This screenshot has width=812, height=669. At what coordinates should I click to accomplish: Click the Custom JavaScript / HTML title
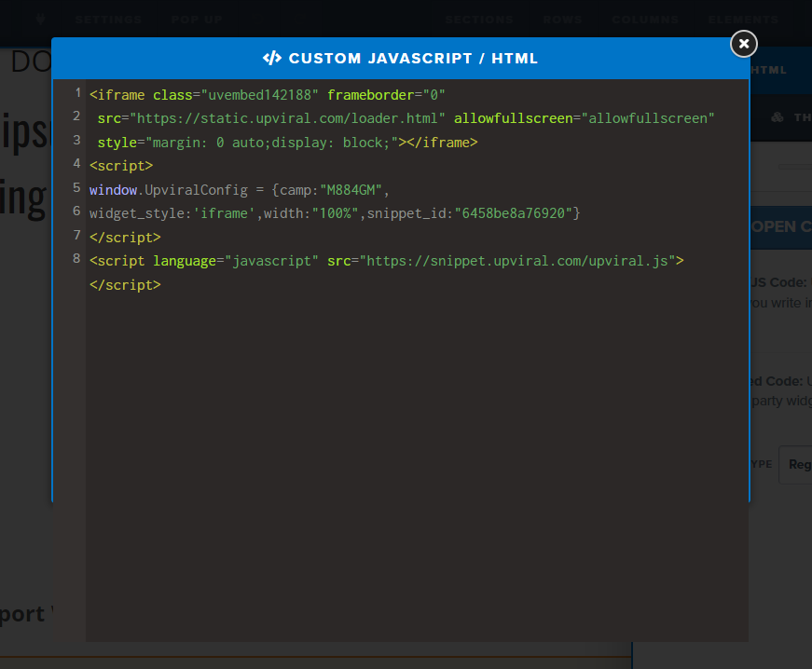413,59
